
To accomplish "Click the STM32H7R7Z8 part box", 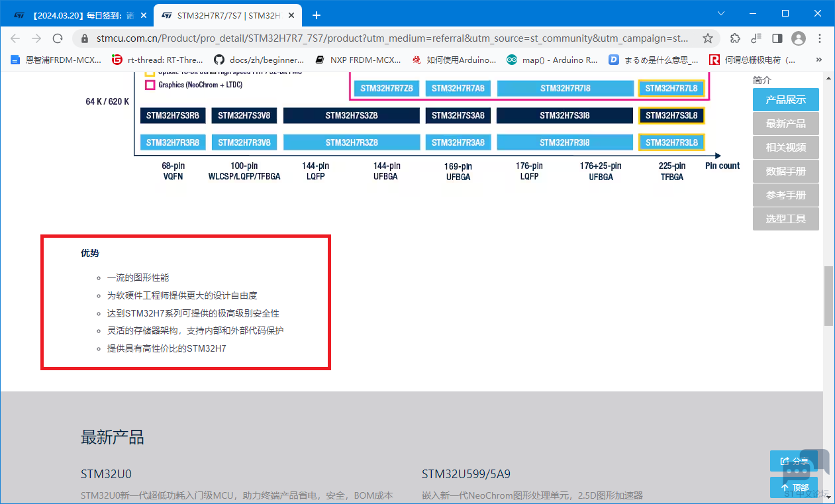I will 387,88.
